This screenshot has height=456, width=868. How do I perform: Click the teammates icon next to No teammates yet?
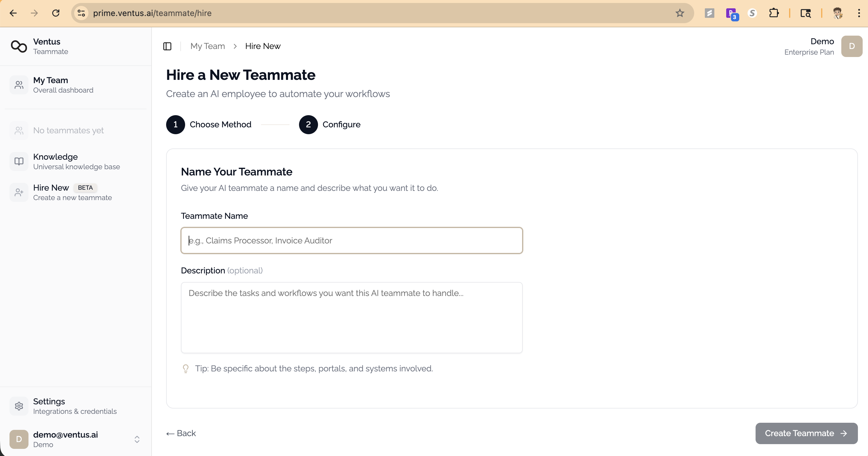click(19, 131)
